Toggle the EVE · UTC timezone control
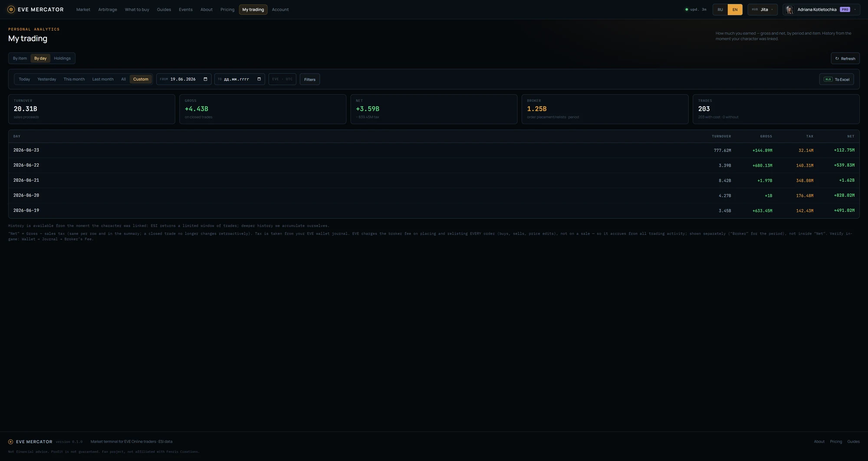 pyautogui.click(x=283, y=79)
